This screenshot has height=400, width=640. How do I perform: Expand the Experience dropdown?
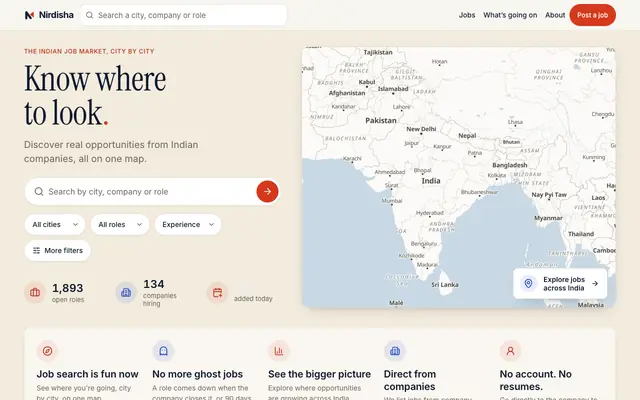188,224
